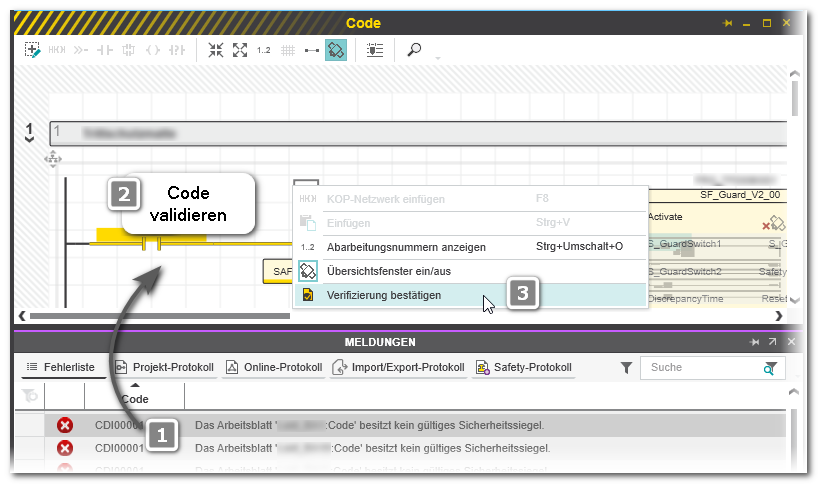Select 'Abarbeitungsnummern anzeigen' menu entry
Screen dimensions: 818x484
(406, 246)
